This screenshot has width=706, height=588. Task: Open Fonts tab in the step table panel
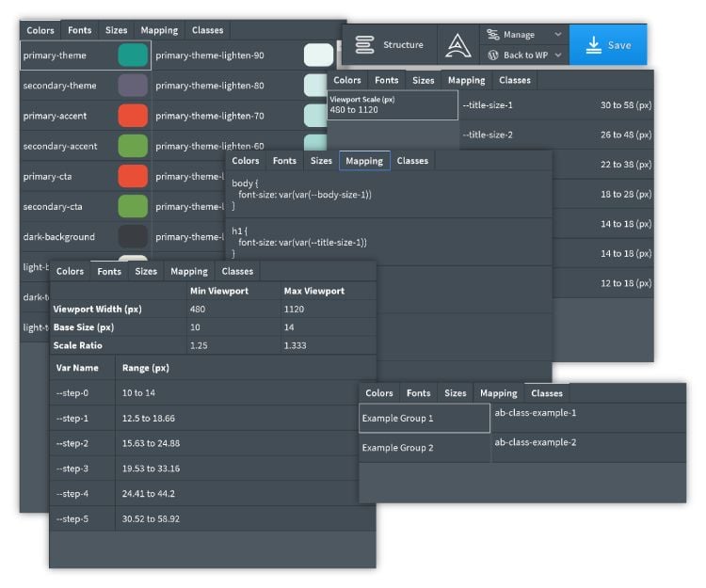click(x=109, y=271)
